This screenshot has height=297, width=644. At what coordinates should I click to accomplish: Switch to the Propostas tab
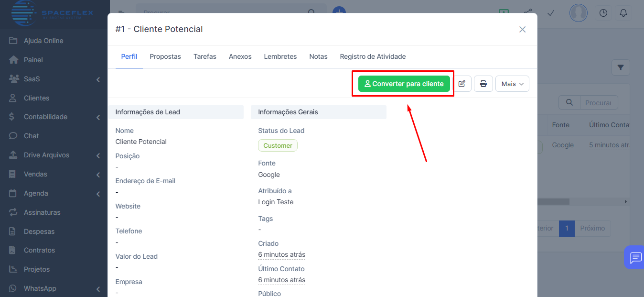tap(165, 56)
